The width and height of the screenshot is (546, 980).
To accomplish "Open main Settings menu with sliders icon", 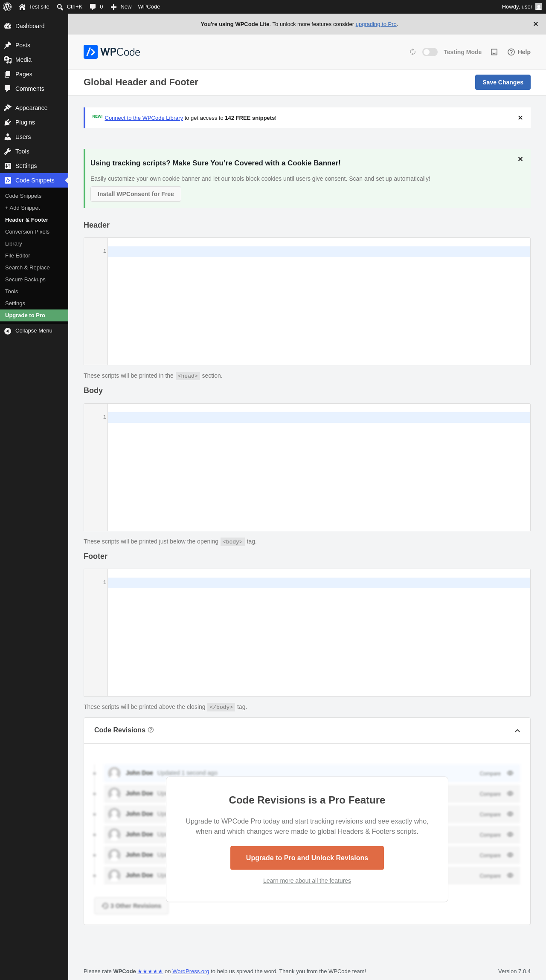I will click(34, 166).
